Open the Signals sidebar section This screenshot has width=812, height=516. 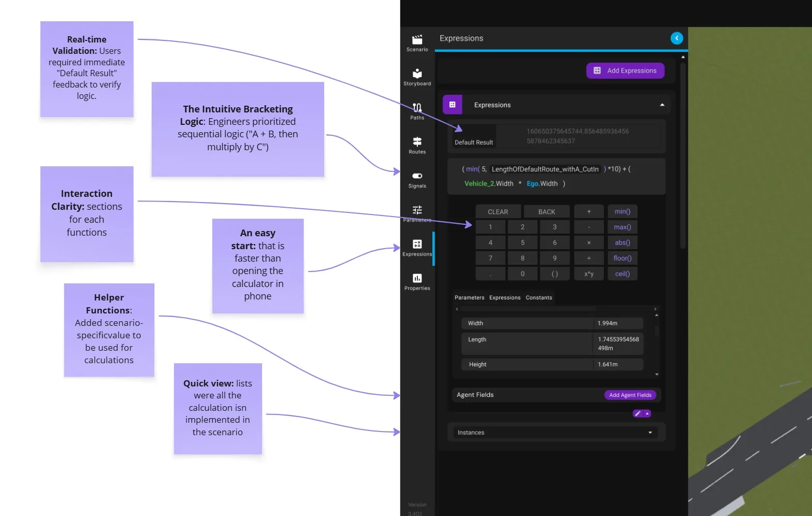pos(417,180)
